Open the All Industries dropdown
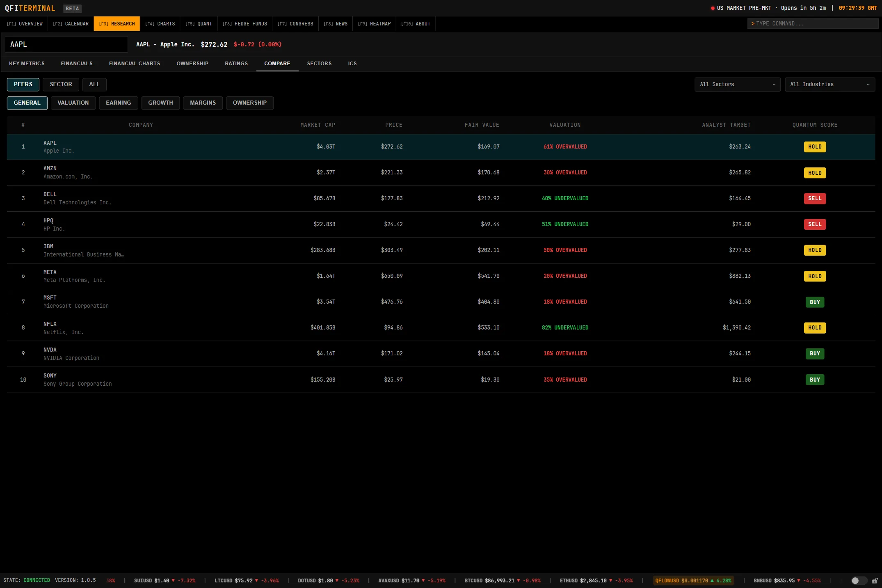Viewport: 882px width, 588px height. (829, 85)
